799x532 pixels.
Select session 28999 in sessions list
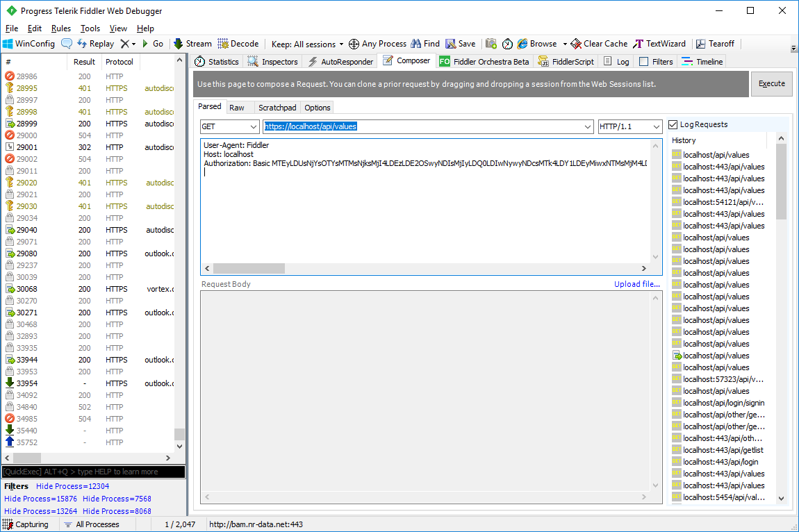89,124
